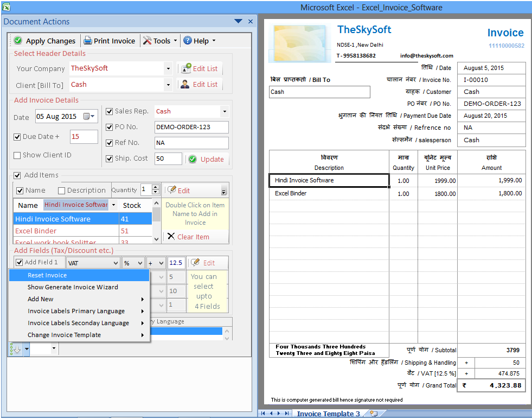
Task: Go to next sheet navigation arrow
Action: [x=279, y=413]
